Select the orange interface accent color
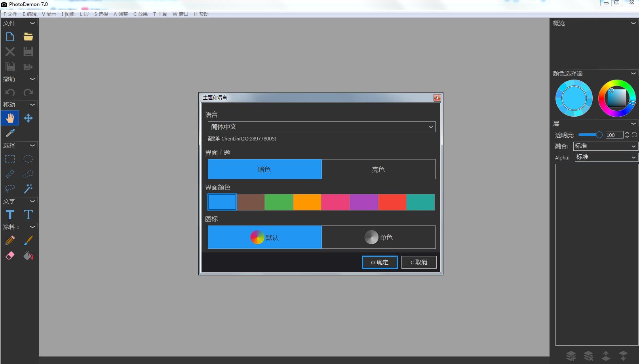 click(x=307, y=202)
